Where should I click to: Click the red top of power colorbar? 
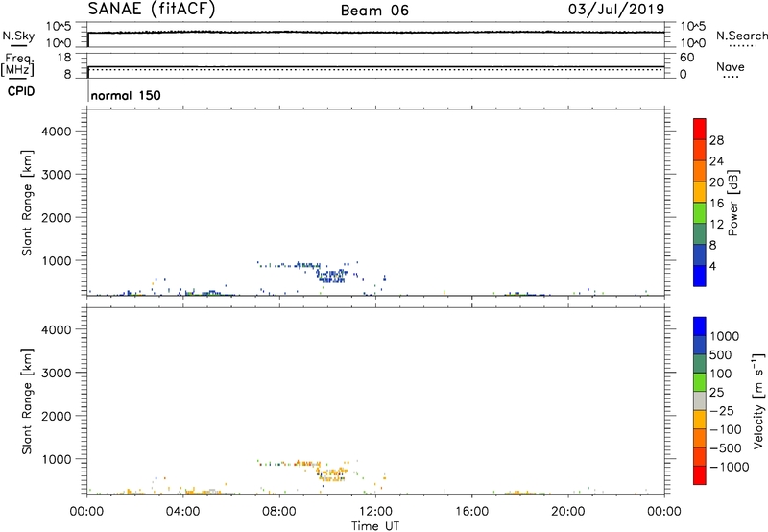click(x=700, y=129)
